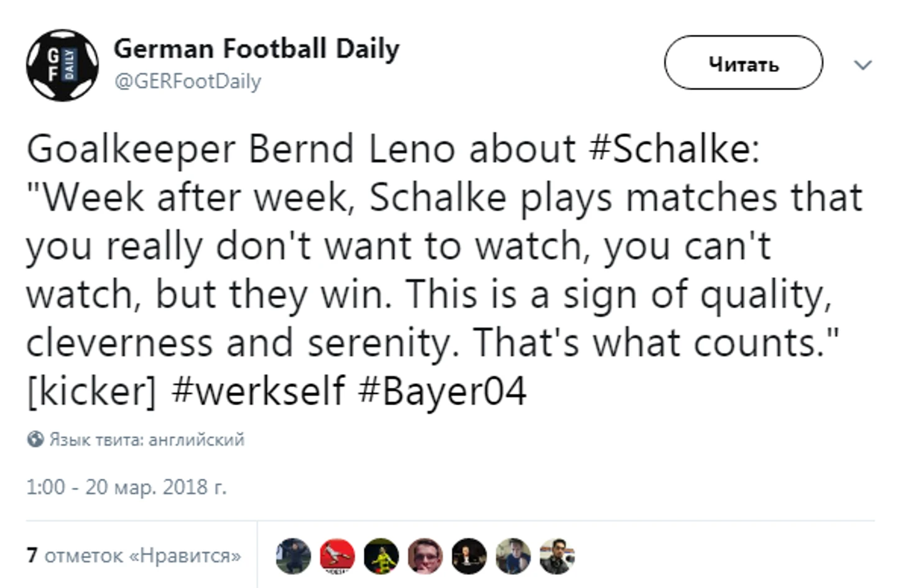Open liker avatar with red background
This screenshot has width=908, height=588.
tap(337, 556)
